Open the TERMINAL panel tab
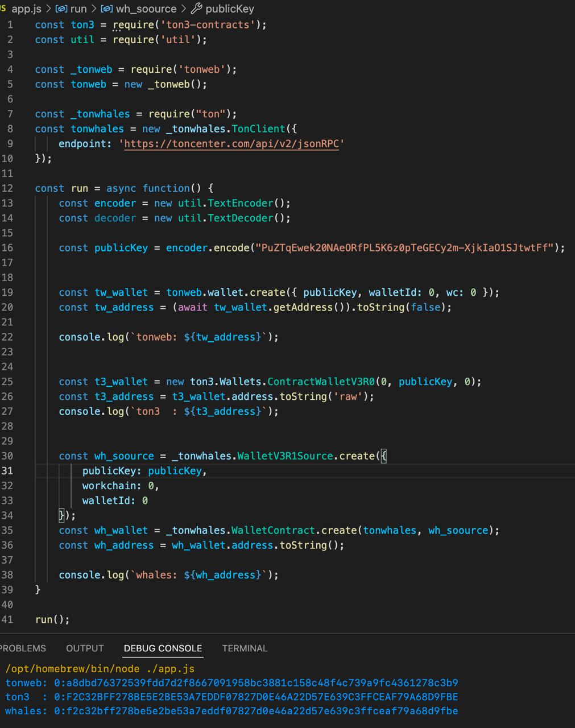Viewport: 575px width, 728px height. coord(245,648)
